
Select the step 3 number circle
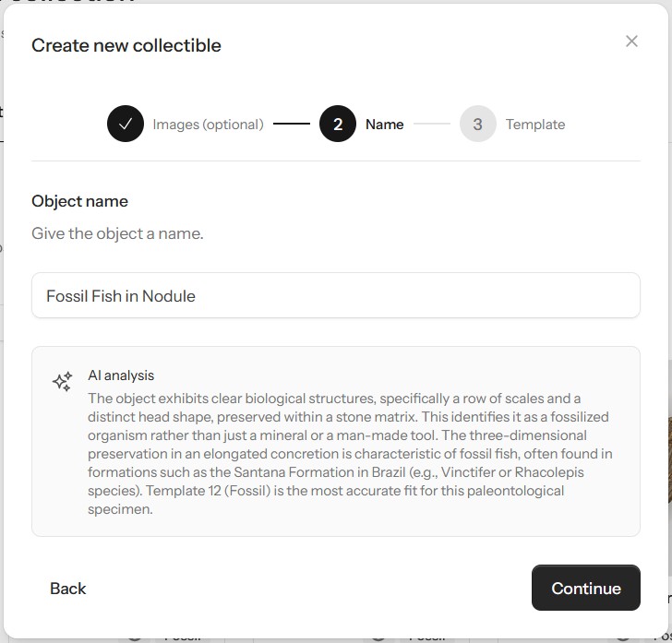(477, 125)
